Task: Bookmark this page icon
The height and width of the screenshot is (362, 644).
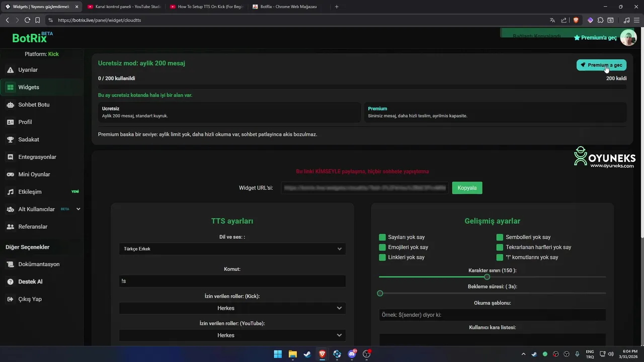Action: point(37,20)
